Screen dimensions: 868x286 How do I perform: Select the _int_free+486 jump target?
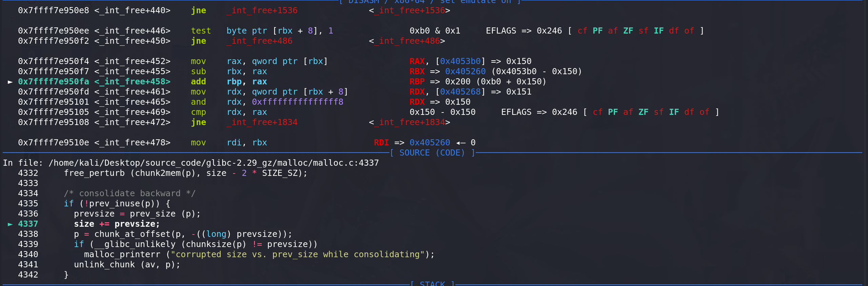coord(259,41)
